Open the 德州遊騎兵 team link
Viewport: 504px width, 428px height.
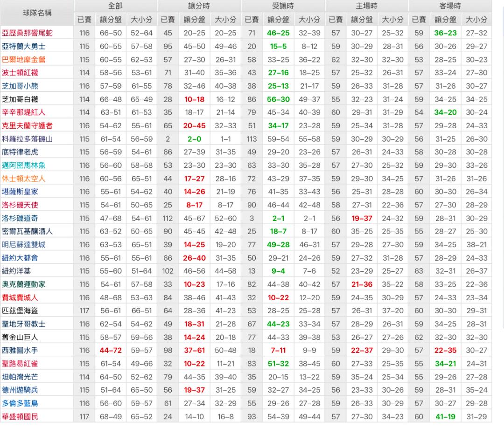tap(20, 390)
